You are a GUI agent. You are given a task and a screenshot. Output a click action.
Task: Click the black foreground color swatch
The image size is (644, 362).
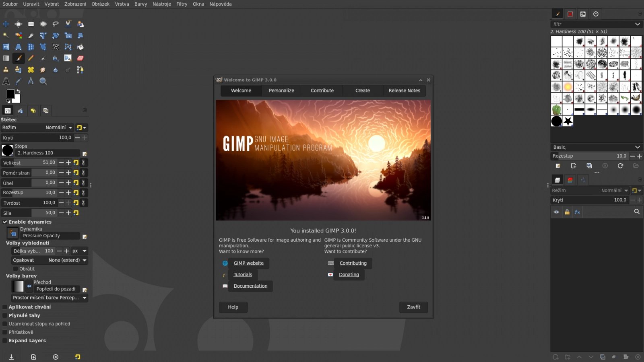pyautogui.click(x=10, y=94)
